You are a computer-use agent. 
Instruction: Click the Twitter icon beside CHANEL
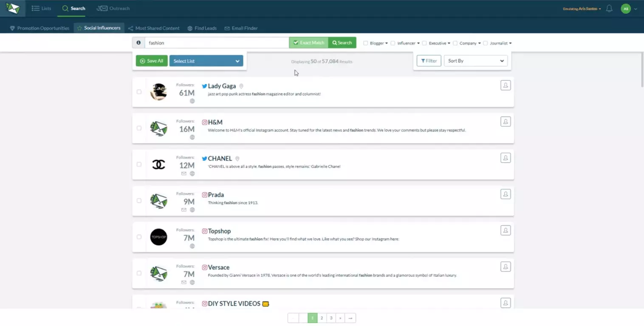pos(204,159)
